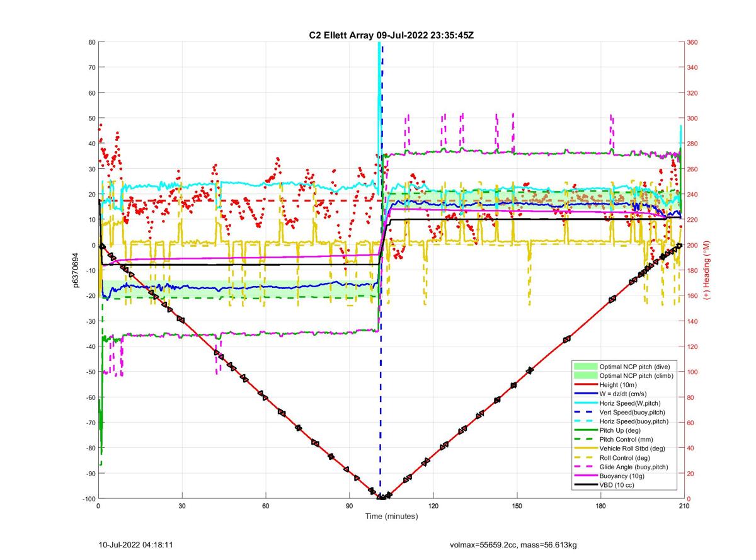Click the "(+) Heading (°M)" right axis label
The width and height of the screenshot is (756, 560).
(x=707, y=270)
